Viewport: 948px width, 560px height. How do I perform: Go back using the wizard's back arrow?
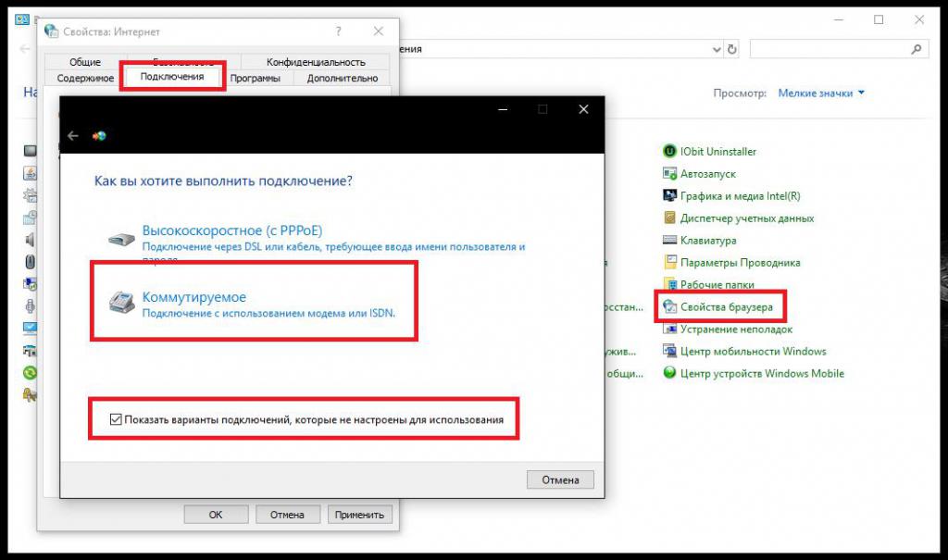click(x=73, y=136)
